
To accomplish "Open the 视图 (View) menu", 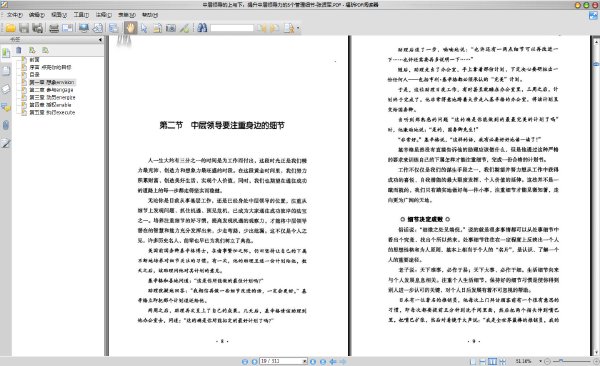I will tap(59, 15).
